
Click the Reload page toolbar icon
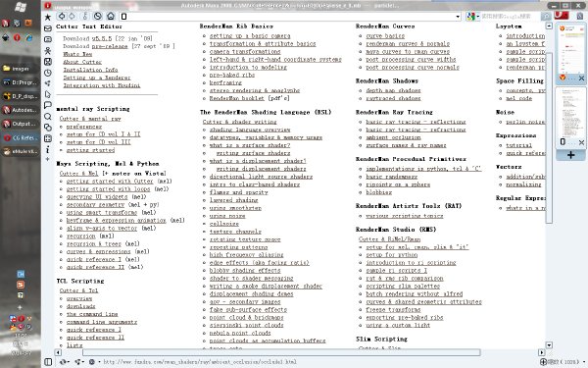(x=98, y=16)
